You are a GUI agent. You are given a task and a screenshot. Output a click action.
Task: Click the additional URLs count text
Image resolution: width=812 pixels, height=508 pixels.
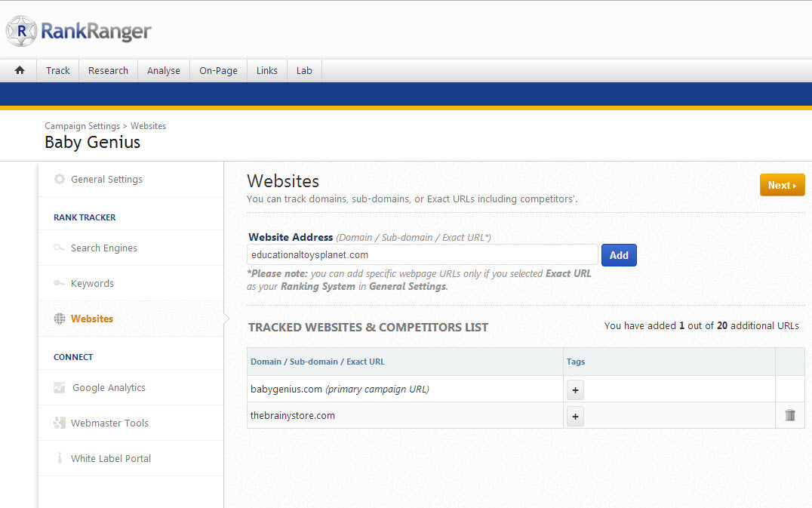click(701, 326)
